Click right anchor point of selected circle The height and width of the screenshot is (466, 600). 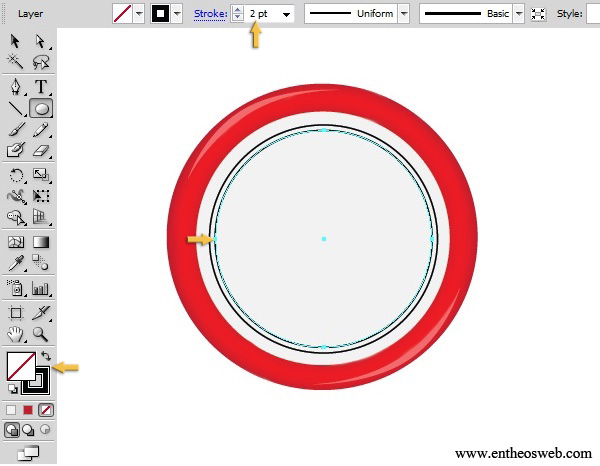tap(432, 239)
